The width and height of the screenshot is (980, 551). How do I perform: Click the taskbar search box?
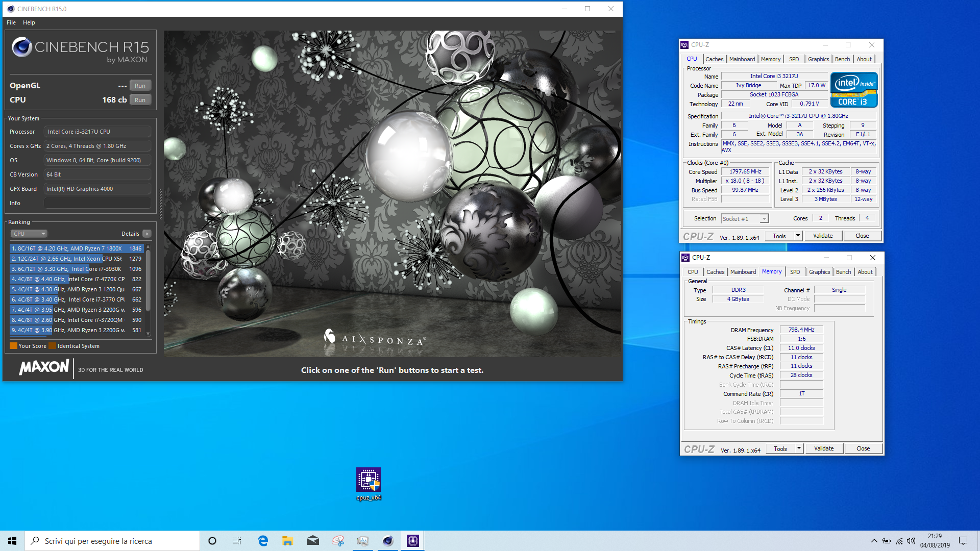[112, 541]
